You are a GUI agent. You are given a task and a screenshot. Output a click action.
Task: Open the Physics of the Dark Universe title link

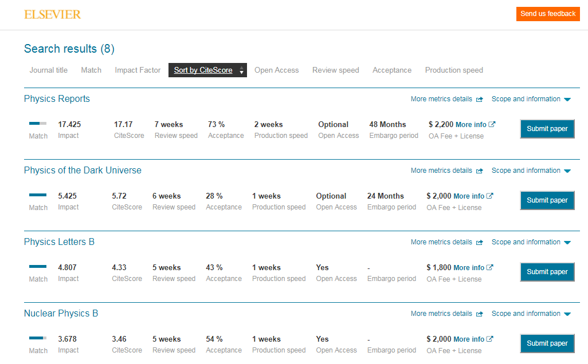click(83, 170)
